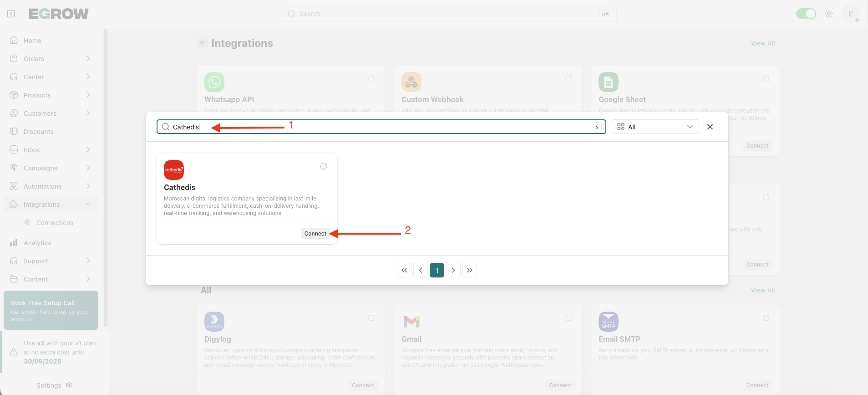Viewport: 868px width, 395px height.
Task: Expand the Orders sidebar section
Action: [88, 58]
